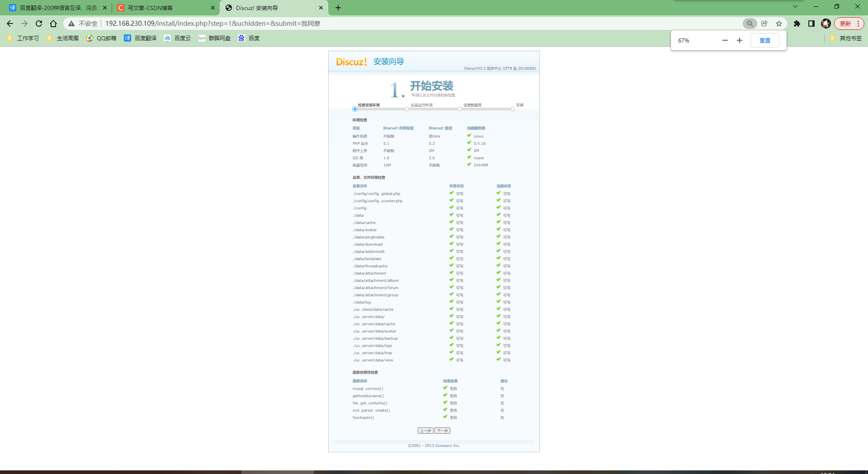This screenshot has width=868, height=474.
Task: Select the ./uc_client/data/cache row text
Action: [373, 309]
